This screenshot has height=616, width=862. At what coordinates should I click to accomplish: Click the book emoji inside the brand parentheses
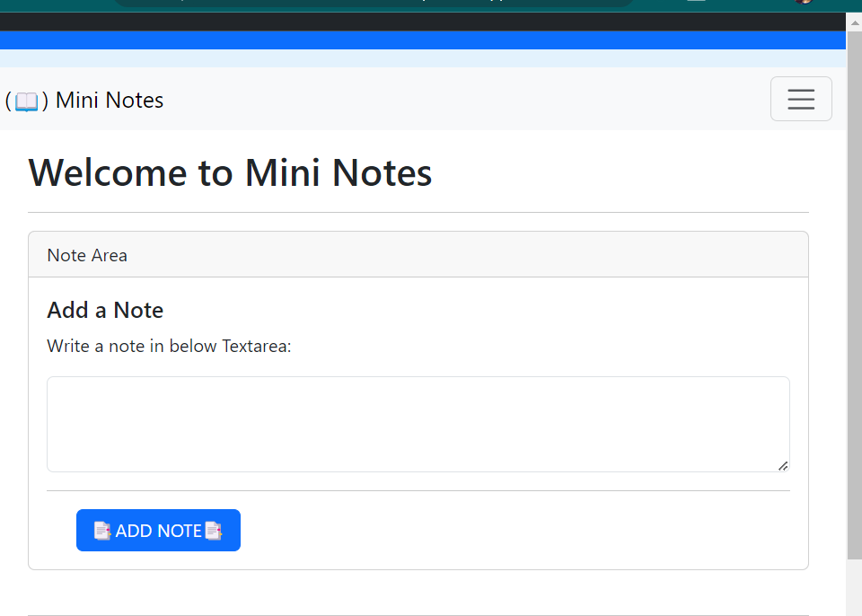[x=26, y=100]
